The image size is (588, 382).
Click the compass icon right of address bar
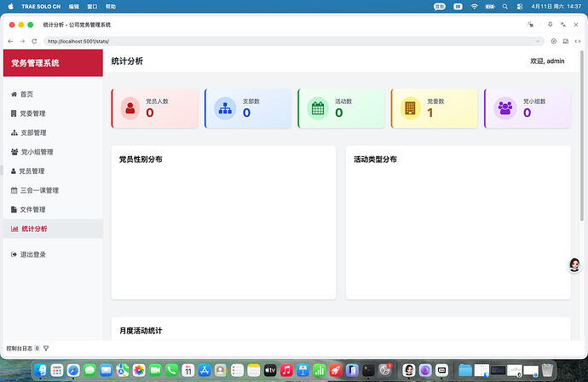[x=554, y=41]
